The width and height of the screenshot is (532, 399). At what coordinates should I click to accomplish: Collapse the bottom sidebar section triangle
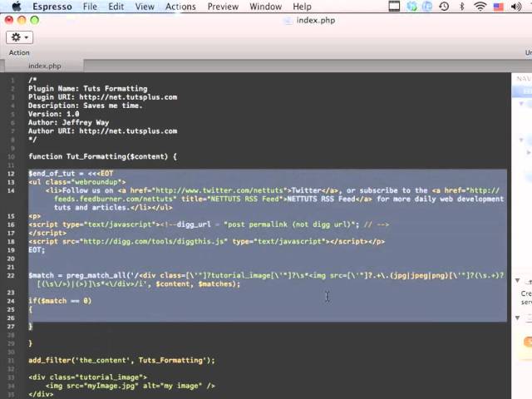coord(517,318)
